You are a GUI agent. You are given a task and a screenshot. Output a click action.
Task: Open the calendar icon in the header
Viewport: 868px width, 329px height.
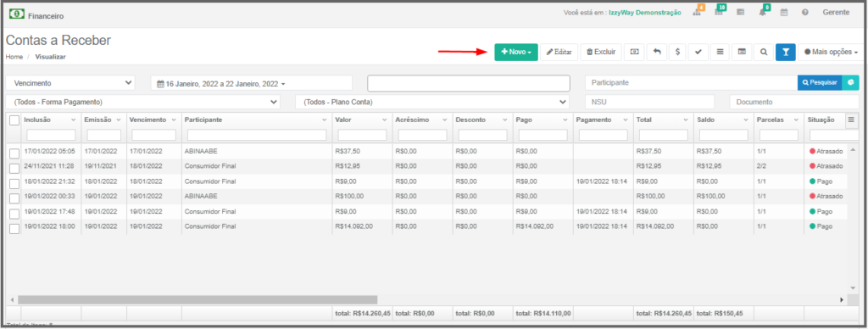pos(784,12)
